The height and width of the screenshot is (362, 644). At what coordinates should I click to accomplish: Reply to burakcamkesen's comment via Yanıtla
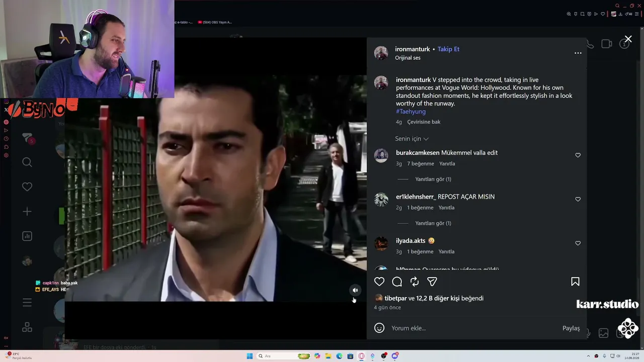[447, 164]
